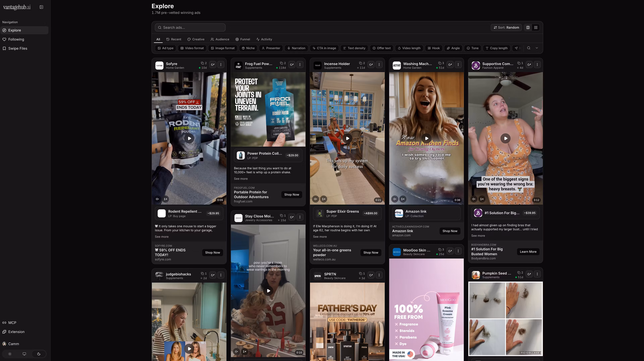This screenshot has width=644, height=361.
Task: Expand the filter row chevron
Action: point(537,48)
